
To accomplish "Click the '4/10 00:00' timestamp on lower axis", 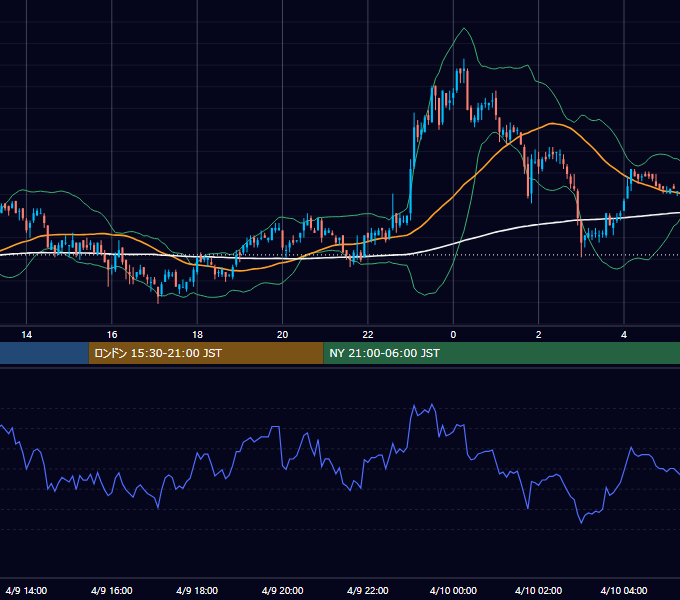I will point(453,590).
